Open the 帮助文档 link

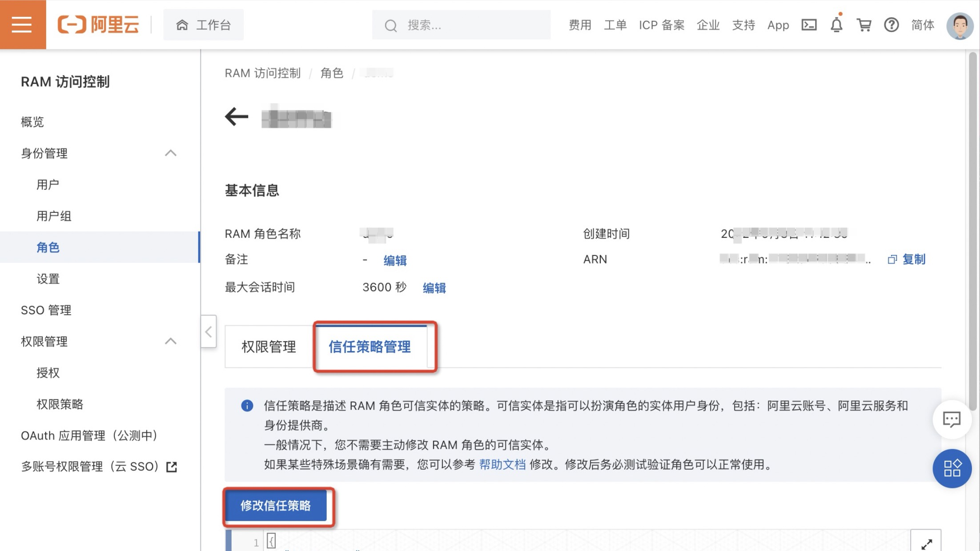(x=502, y=465)
